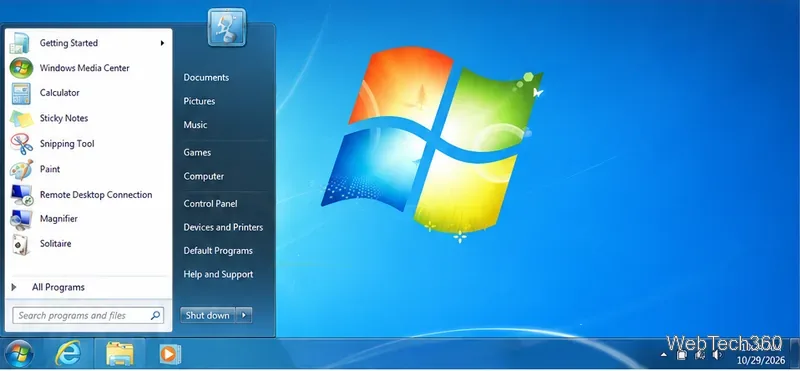The image size is (800, 371).
Task: Click the magnifying glass search icon
Action: pyautogui.click(x=155, y=315)
